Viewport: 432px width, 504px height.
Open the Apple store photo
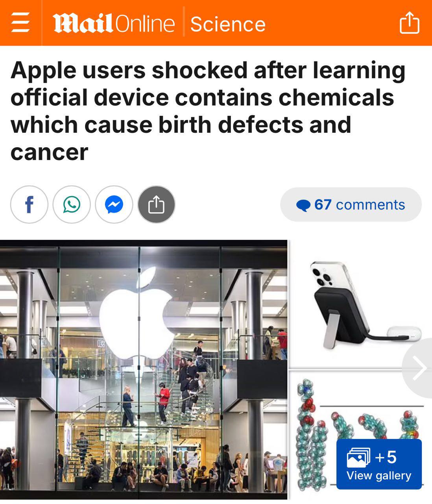(144, 370)
